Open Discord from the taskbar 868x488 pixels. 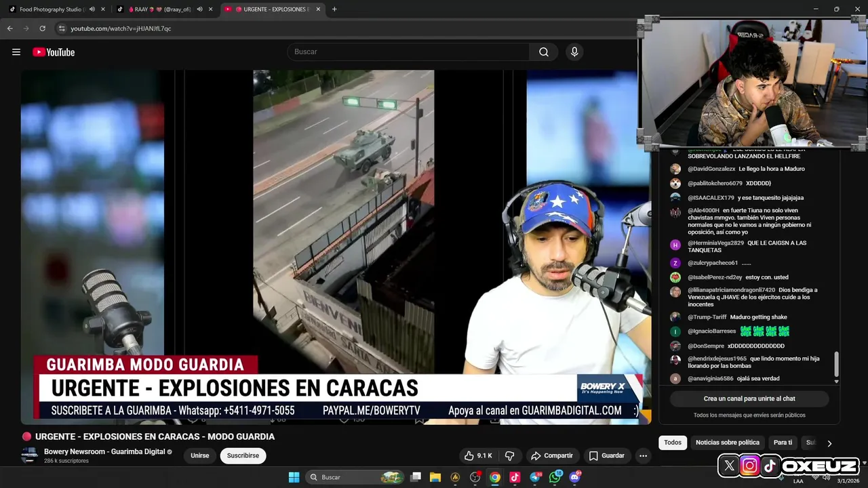575,477
